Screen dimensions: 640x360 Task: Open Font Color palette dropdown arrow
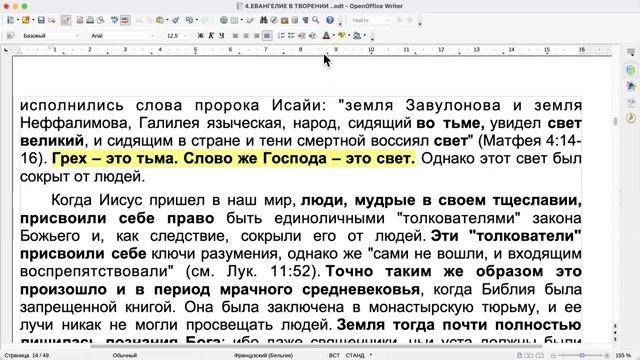[333, 36]
